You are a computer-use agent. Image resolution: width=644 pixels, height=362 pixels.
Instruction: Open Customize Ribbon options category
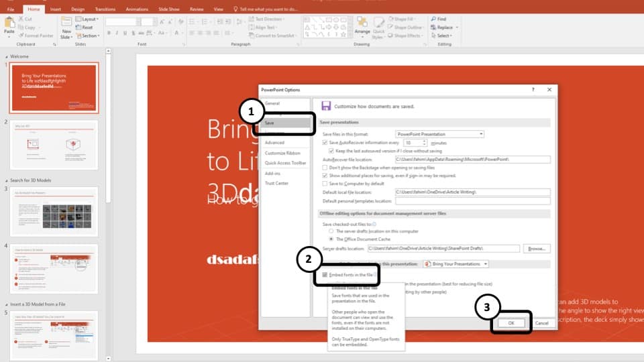[282, 153]
